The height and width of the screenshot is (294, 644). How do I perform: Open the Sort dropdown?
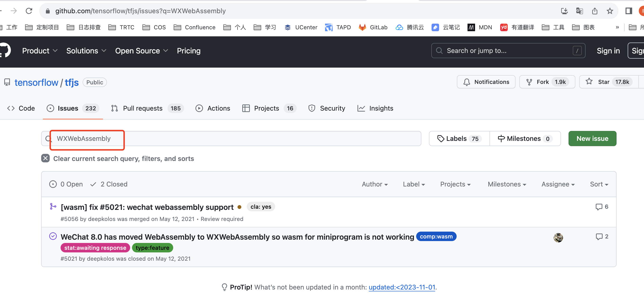[x=599, y=184]
